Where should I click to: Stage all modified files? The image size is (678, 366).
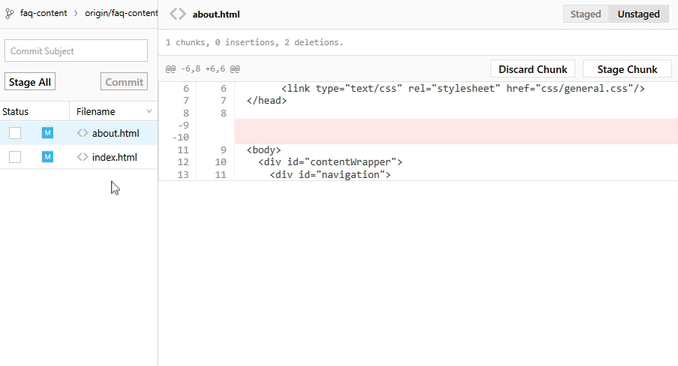pyautogui.click(x=30, y=82)
